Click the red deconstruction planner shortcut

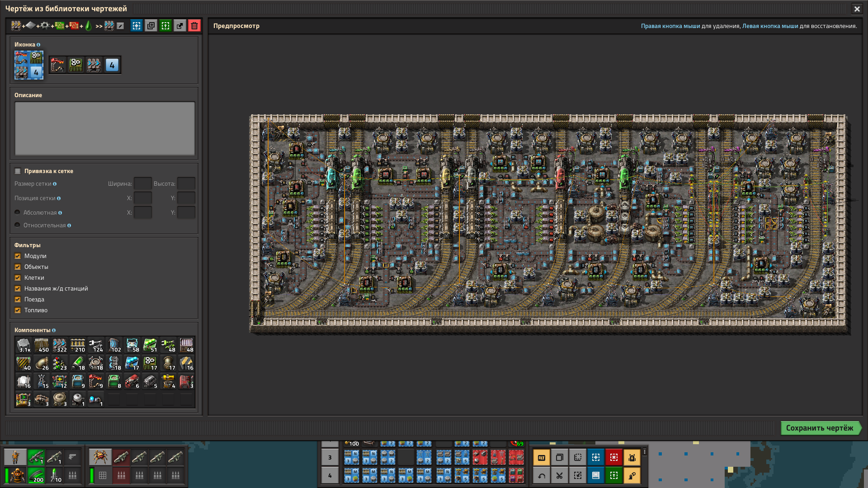(x=614, y=457)
